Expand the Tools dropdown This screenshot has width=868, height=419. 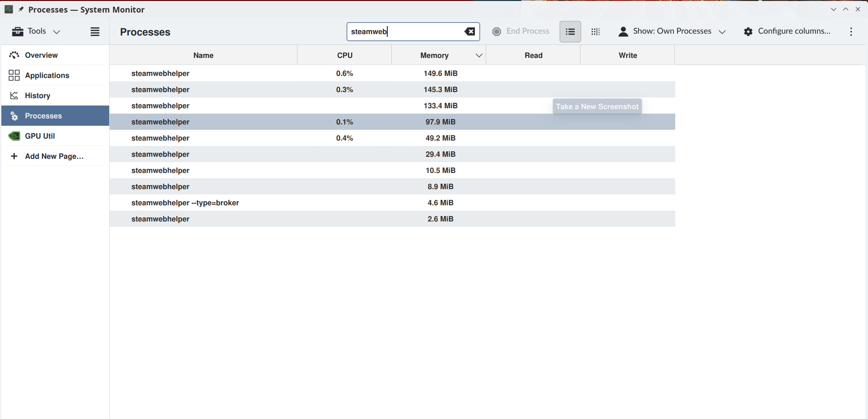36,31
